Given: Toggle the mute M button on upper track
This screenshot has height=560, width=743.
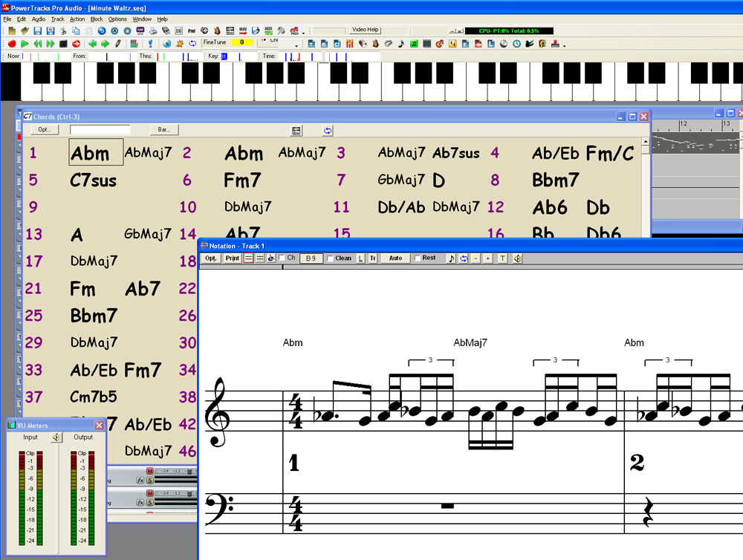Looking at the screenshot, I should (x=150, y=471).
